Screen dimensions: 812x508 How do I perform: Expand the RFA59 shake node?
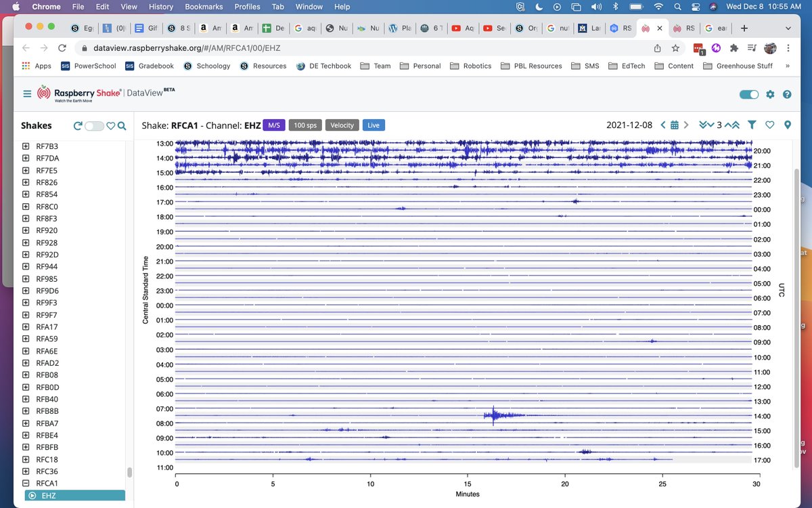26,339
